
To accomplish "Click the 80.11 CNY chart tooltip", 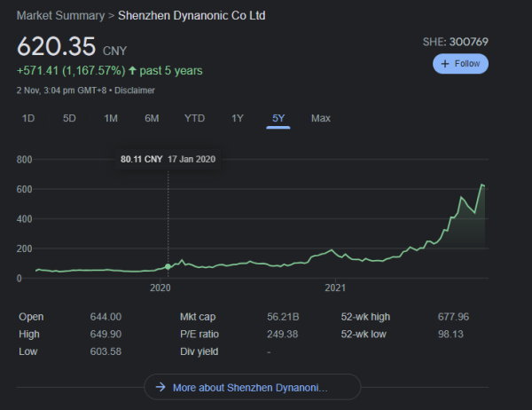I will coord(168,159).
